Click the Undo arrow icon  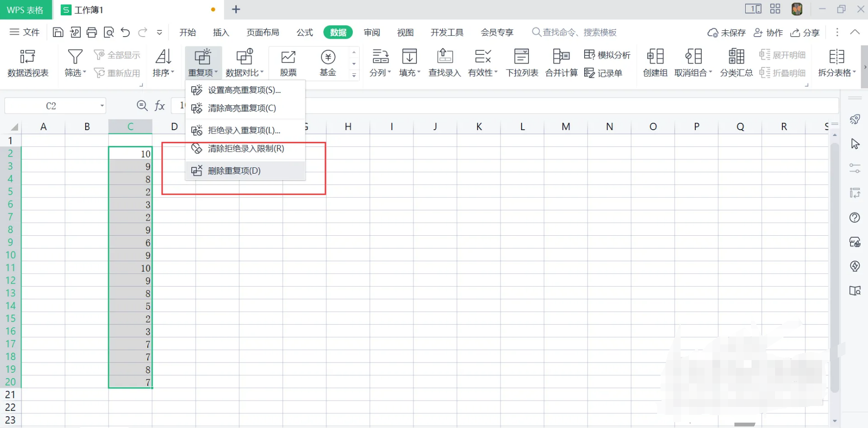[125, 32]
